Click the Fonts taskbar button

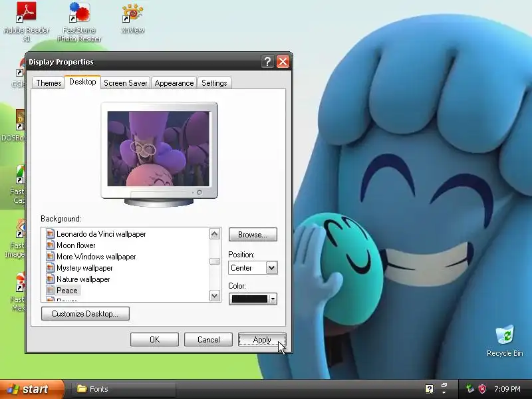pos(124,389)
